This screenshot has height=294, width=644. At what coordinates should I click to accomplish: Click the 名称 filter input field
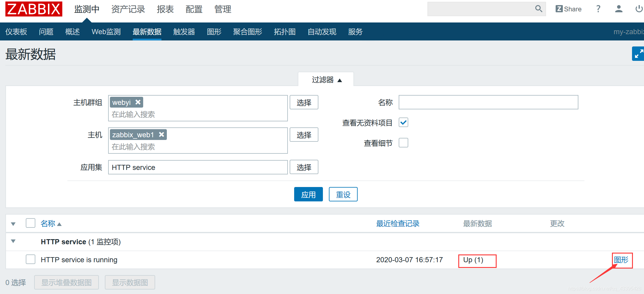(489, 102)
